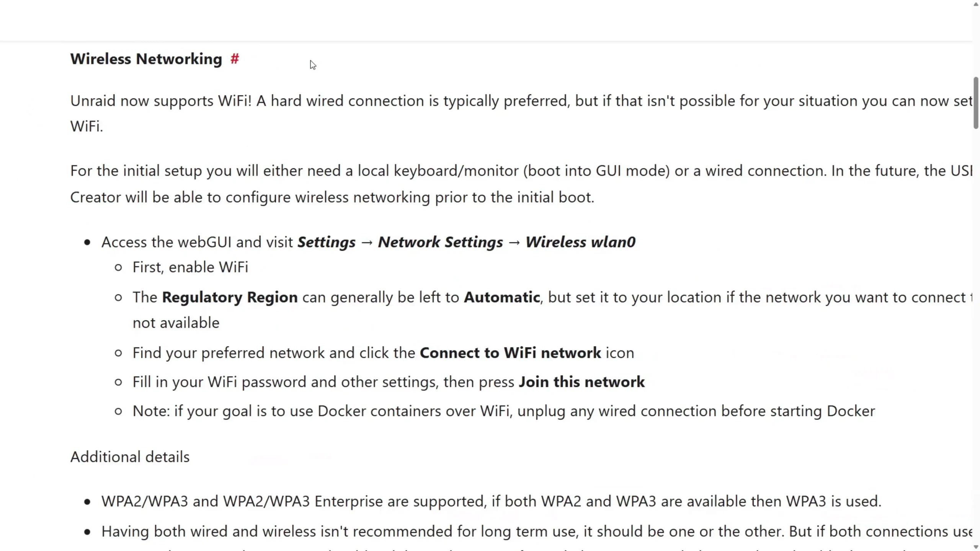Click the Wireless Networking heading
980x551 pixels.
click(x=146, y=59)
